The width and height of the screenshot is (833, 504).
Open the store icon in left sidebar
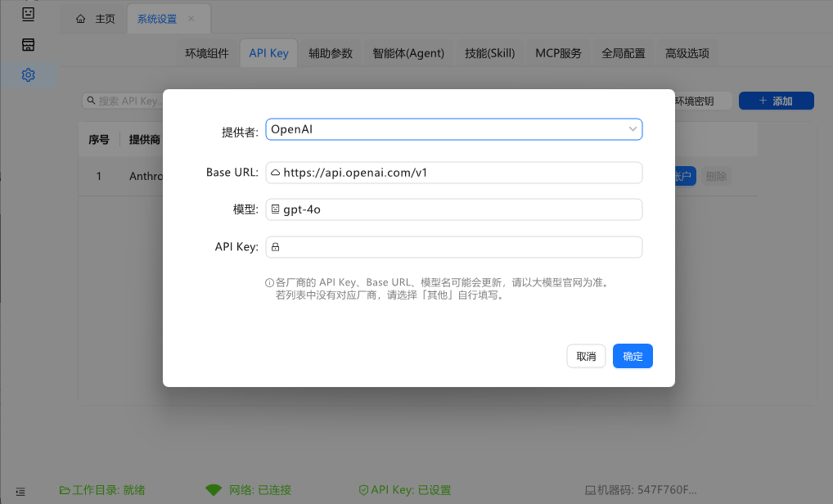pos(28,44)
